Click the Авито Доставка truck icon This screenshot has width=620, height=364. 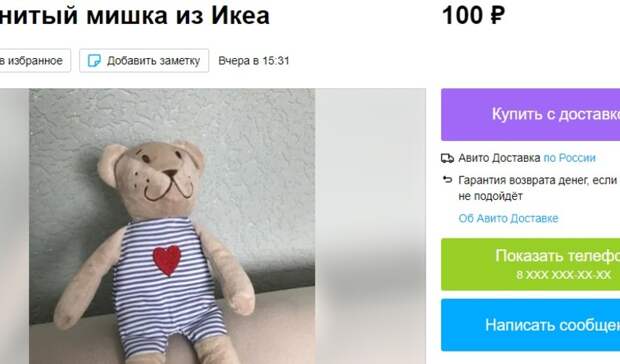click(447, 158)
